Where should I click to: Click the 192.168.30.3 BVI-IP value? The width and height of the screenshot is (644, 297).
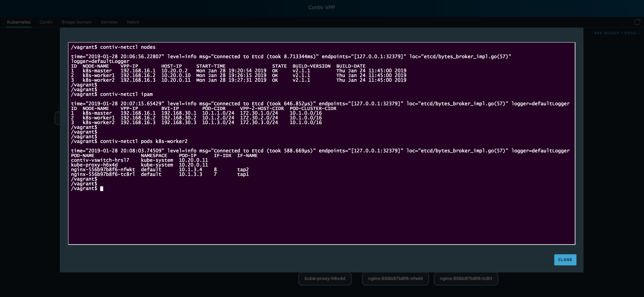pyautogui.click(x=179, y=123)
